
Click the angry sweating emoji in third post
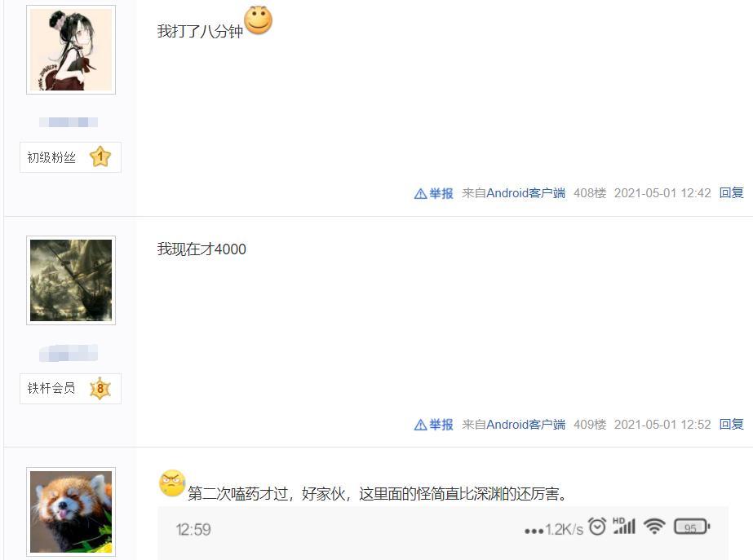172,483
